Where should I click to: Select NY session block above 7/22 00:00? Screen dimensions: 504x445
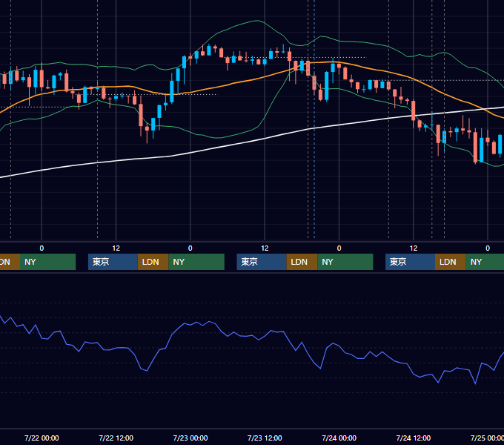click(x=47, y=262)
